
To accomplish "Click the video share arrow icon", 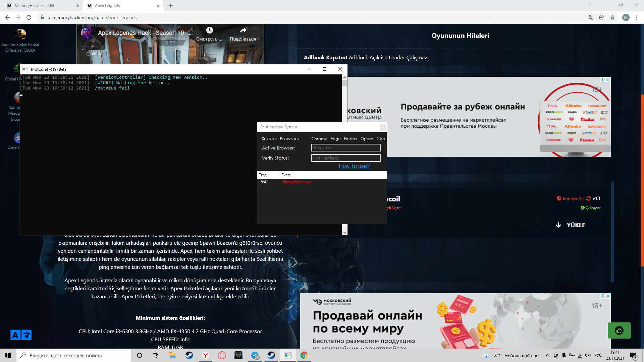I will [x=243, y=30].
